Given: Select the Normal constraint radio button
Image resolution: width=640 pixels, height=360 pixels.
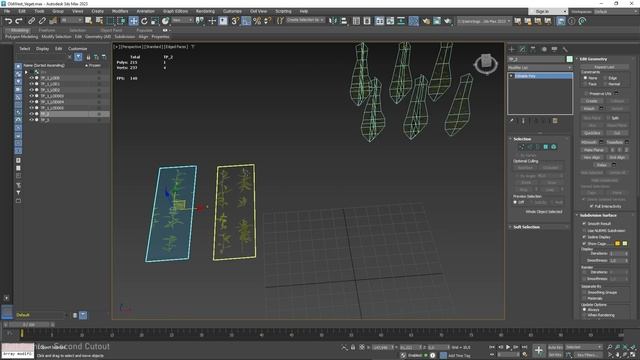Looking at the screenshot, I should (x=605, y=84).
